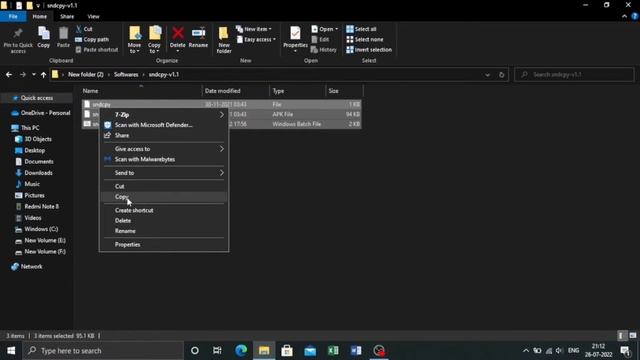Click Select all in ribbon
Viewport: 640px width, 360px height.
pyautogui.click(x=361, y=29)
